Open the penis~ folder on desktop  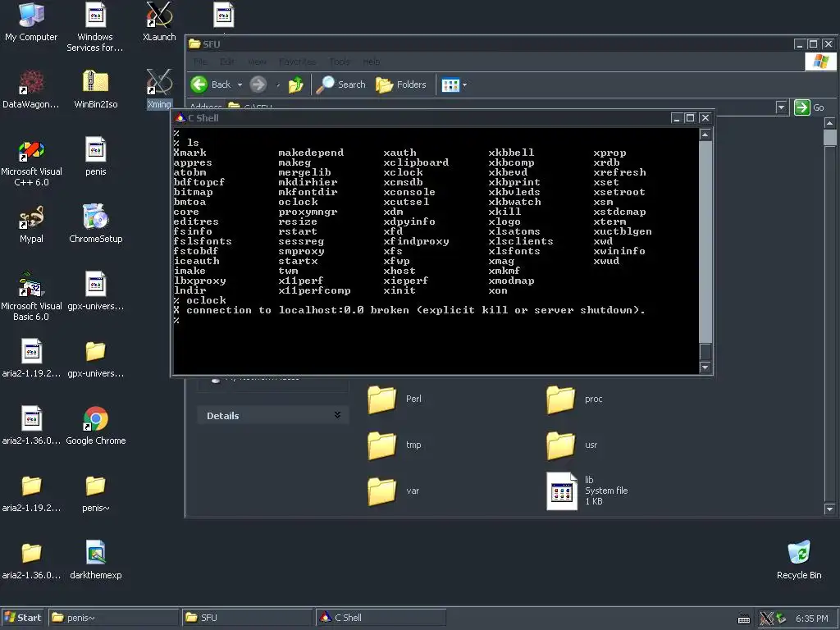[95, 493]
